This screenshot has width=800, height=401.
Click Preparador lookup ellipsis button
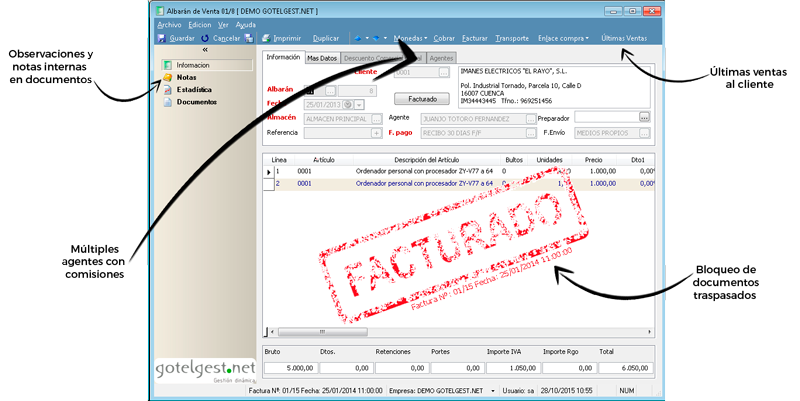pos(644,117)
